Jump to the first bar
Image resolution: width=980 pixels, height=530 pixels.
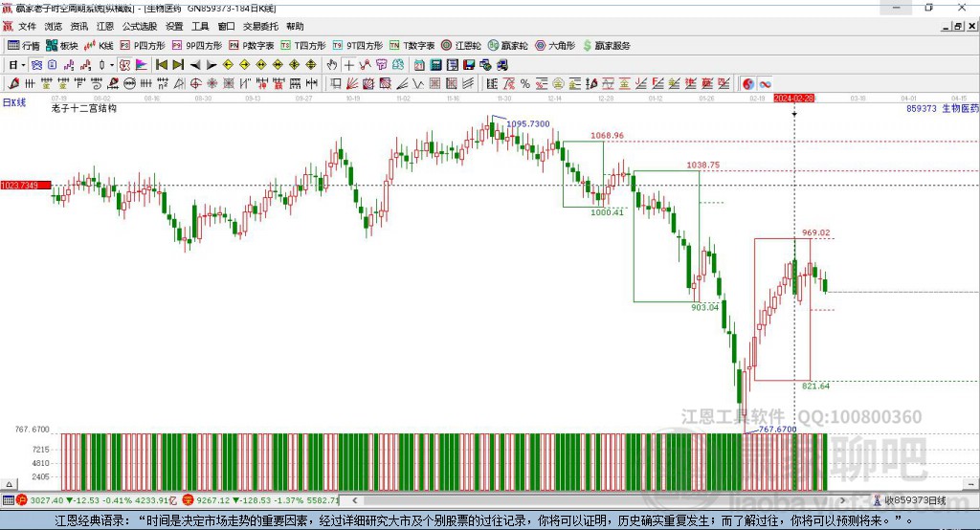pyautogui.click(x=161, y=65)
